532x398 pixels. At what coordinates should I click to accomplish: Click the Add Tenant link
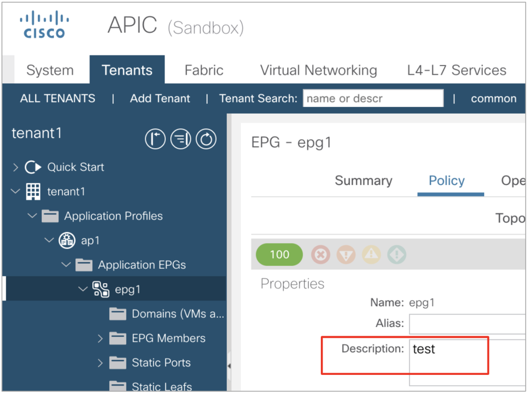pyautogui.click(x=160, y=99)
